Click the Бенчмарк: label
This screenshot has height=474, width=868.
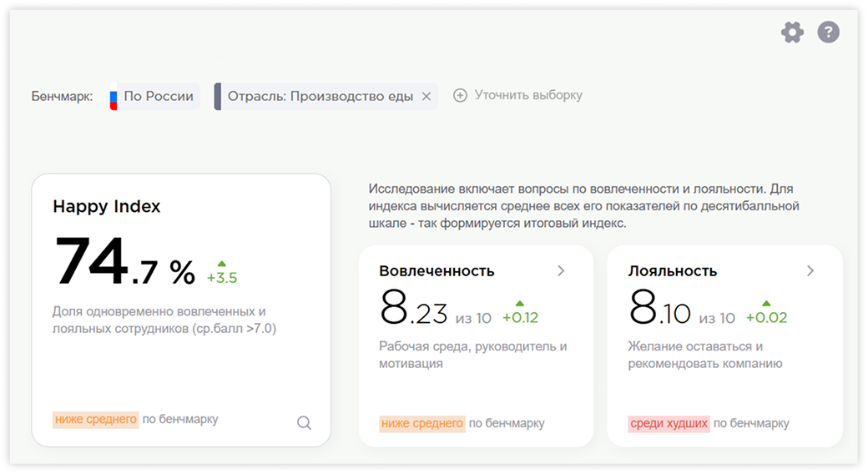(x=62, y=97)
